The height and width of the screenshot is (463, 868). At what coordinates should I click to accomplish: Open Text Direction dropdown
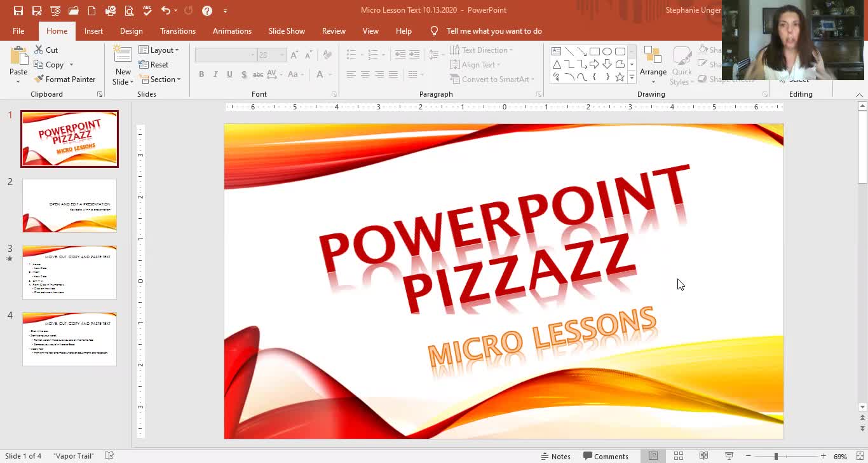click(x=481, y=50)
